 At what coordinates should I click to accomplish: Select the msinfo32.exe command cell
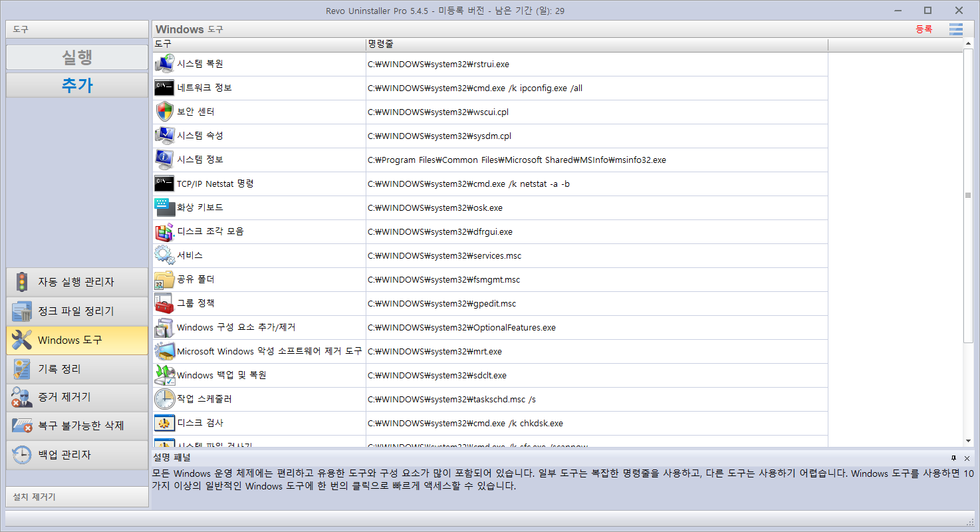point(597,160)
